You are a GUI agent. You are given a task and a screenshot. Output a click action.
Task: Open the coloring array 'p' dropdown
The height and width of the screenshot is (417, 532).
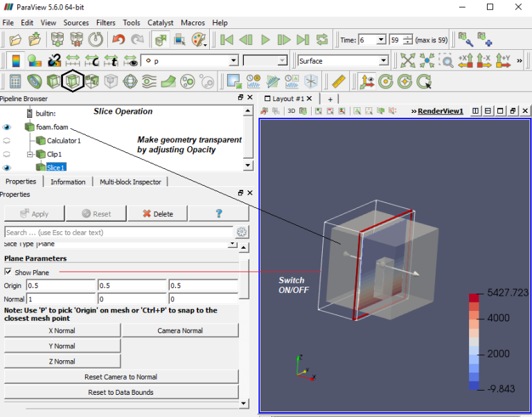click(x=233, y=61)
